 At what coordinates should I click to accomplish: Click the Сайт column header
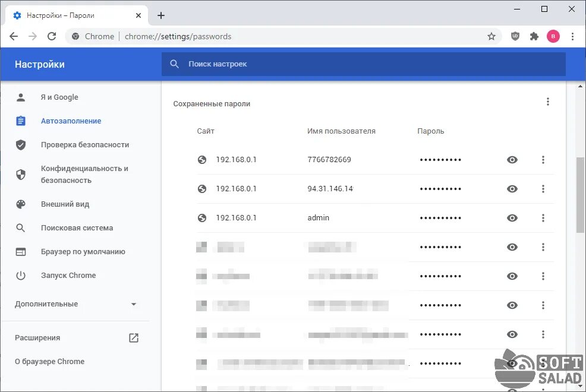tap(206, 131)
